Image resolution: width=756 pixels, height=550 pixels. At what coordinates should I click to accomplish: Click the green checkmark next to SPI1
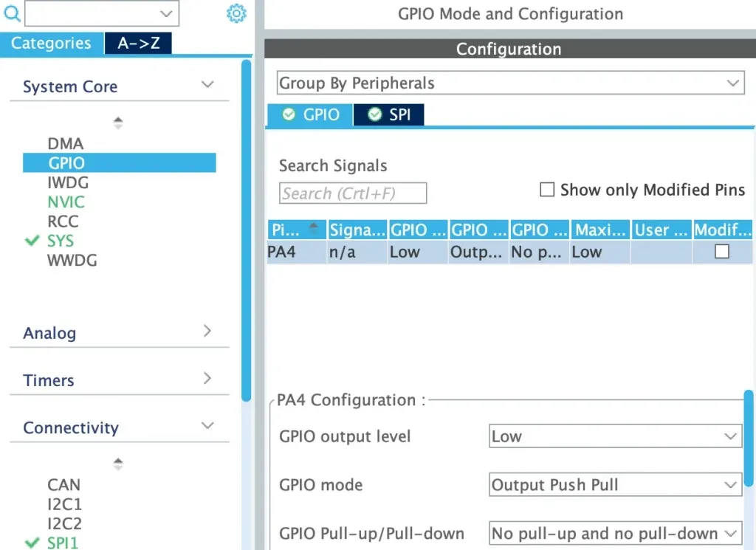coord(32,543)
